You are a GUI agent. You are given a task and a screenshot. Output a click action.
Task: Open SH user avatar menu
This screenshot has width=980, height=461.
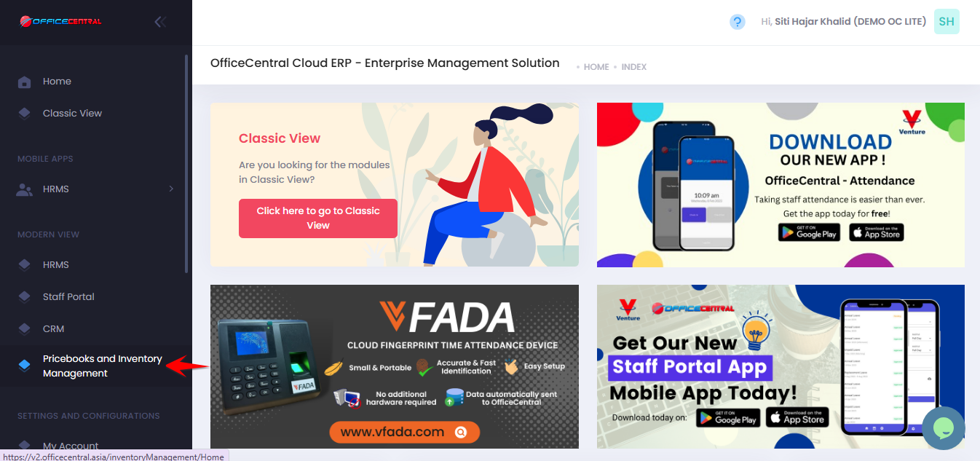point(947,22)
